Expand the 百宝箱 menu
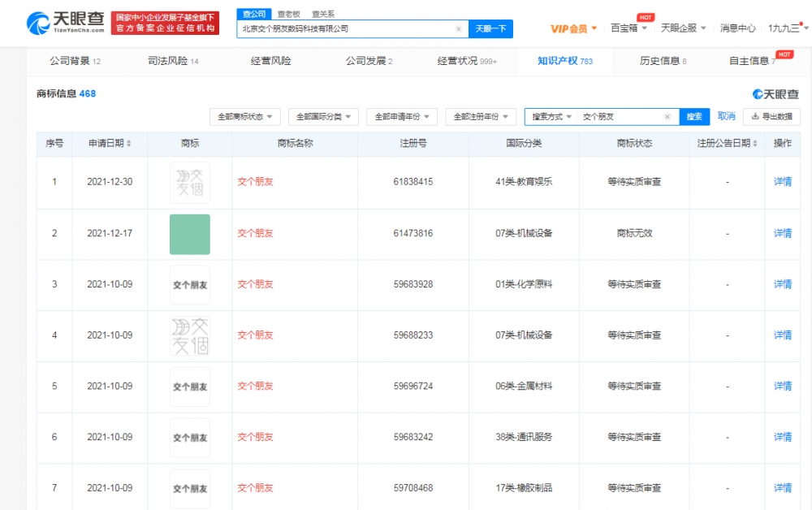The image size is (812, 510). pos(628,28)
